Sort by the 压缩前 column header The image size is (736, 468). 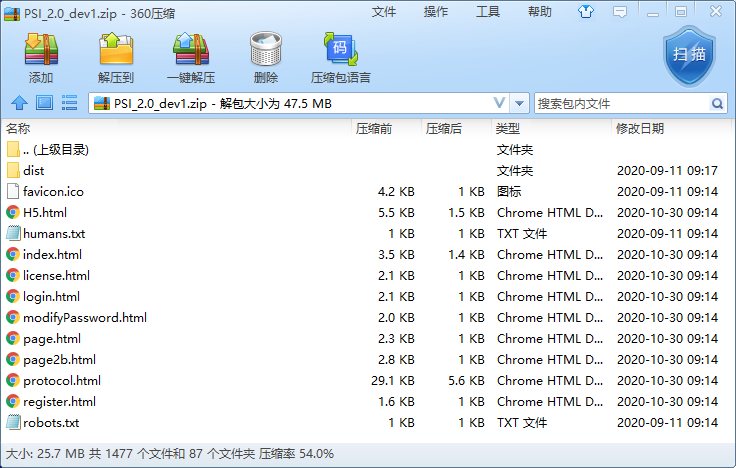click(374, 129)
